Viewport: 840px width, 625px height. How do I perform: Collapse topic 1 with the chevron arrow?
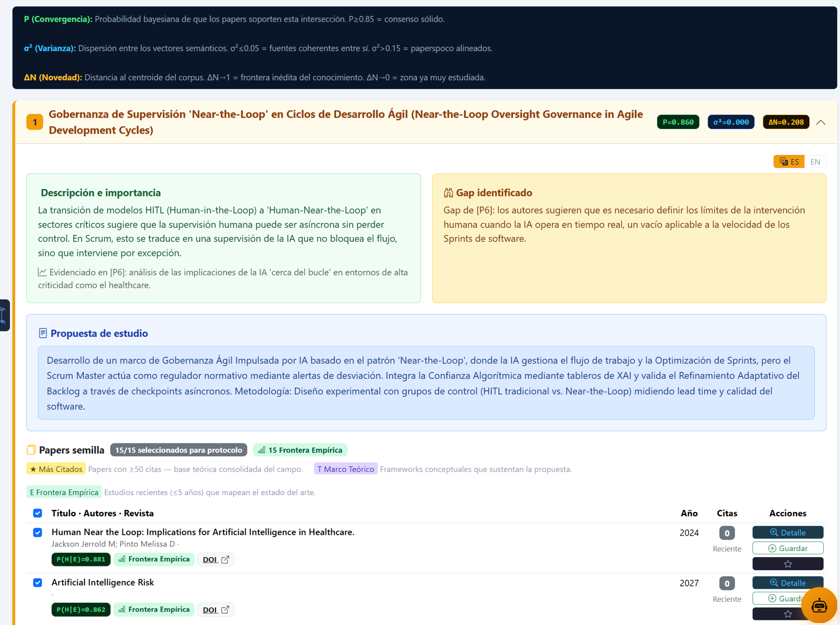pos(821,123)
